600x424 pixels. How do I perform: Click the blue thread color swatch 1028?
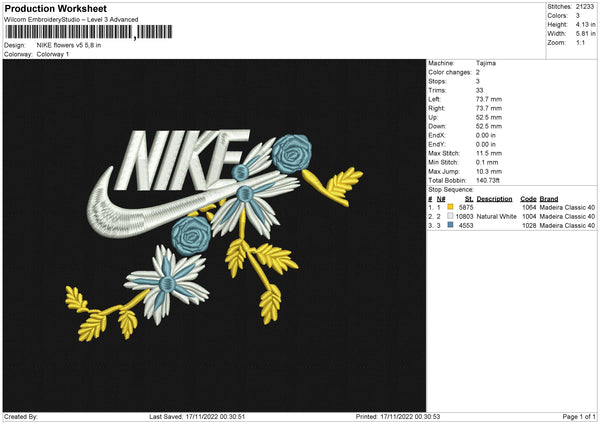[x=450, y=225]
